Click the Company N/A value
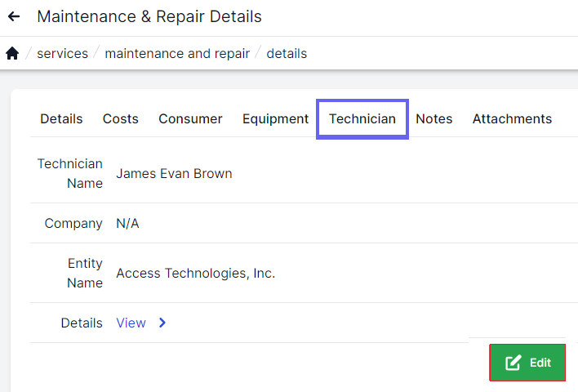578x392 pixels. tap(127, 223)
